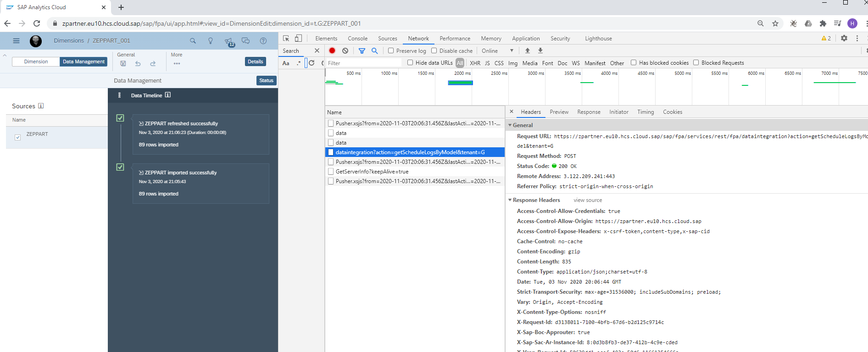Click view source link in Response Headers
The width and height of the screenshot is (868, 352).
pos(588,200)
